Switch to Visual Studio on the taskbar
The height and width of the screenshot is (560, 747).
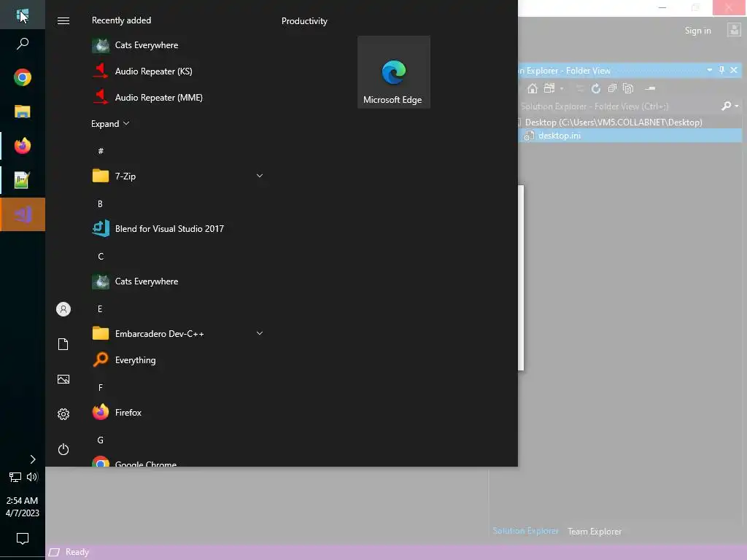[x=23, y=214]
